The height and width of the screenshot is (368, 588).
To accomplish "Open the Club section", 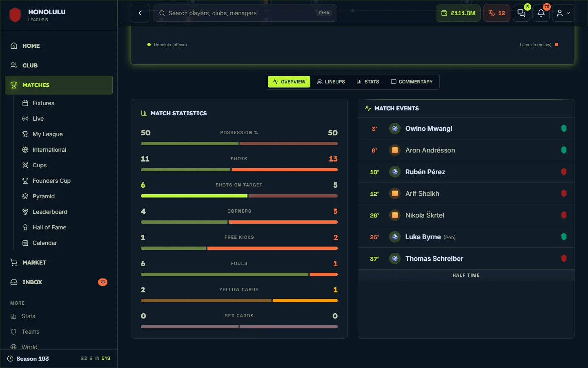I will tap(59, 65).
